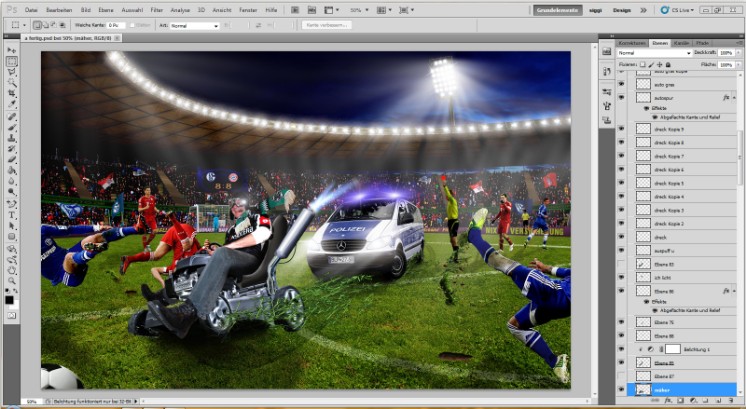
Task: Click the foreground color swatch
Action: point(9,298)
